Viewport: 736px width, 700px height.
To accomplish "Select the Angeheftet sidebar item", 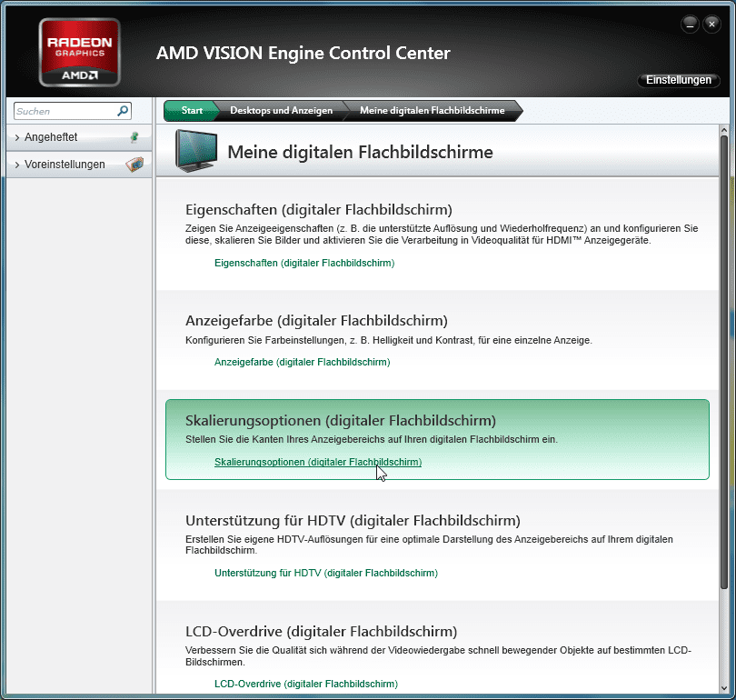I will coord(79,137).
